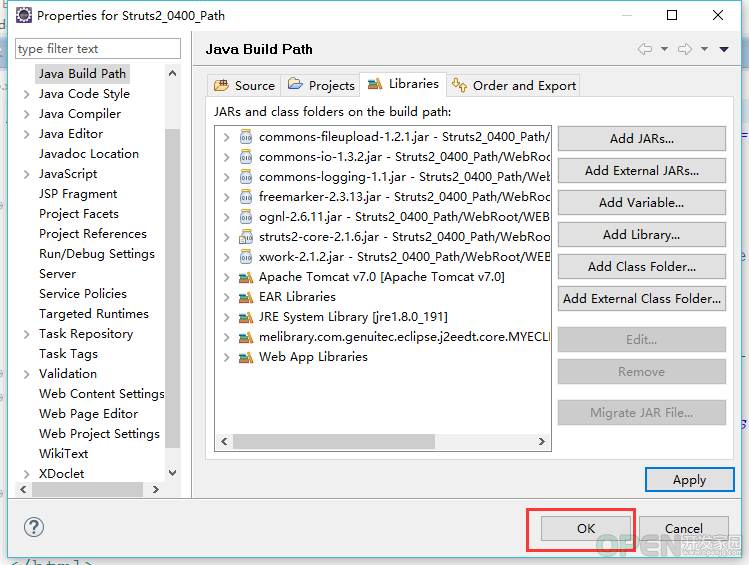Click the JRE System Library icon

pyautogui.click(x=246, y=318)
